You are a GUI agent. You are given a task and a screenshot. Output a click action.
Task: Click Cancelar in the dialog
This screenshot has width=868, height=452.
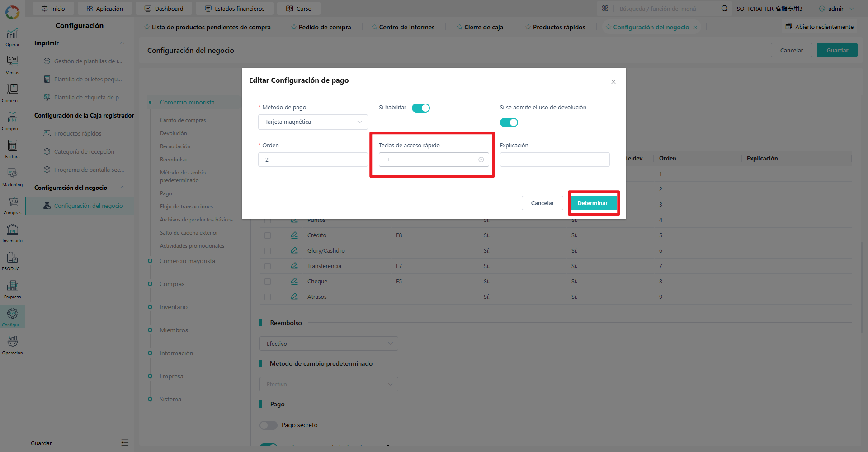pos(542,203)
